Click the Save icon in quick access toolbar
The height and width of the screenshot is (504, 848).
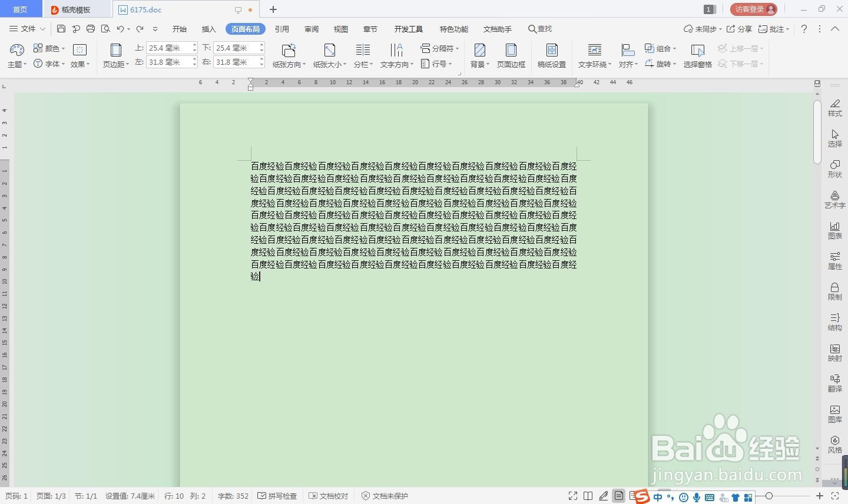click(x=61, y=29)
